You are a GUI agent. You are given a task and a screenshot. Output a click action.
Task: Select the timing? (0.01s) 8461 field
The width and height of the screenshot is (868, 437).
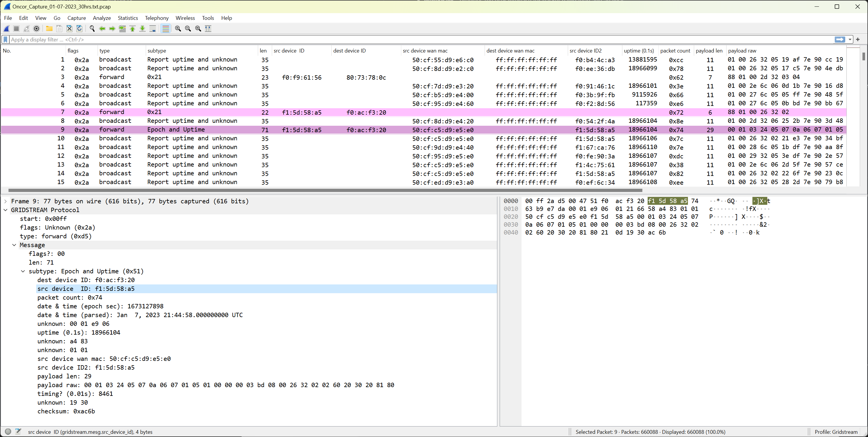(75, 394)
